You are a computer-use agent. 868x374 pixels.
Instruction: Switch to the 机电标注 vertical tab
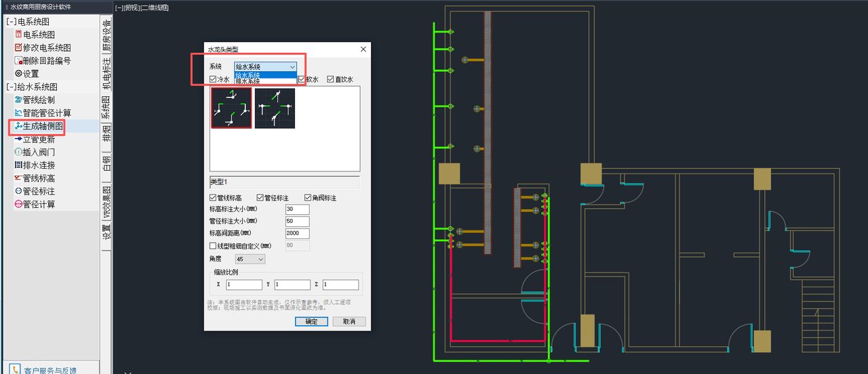pyautogui.click(x=106, y=74)
